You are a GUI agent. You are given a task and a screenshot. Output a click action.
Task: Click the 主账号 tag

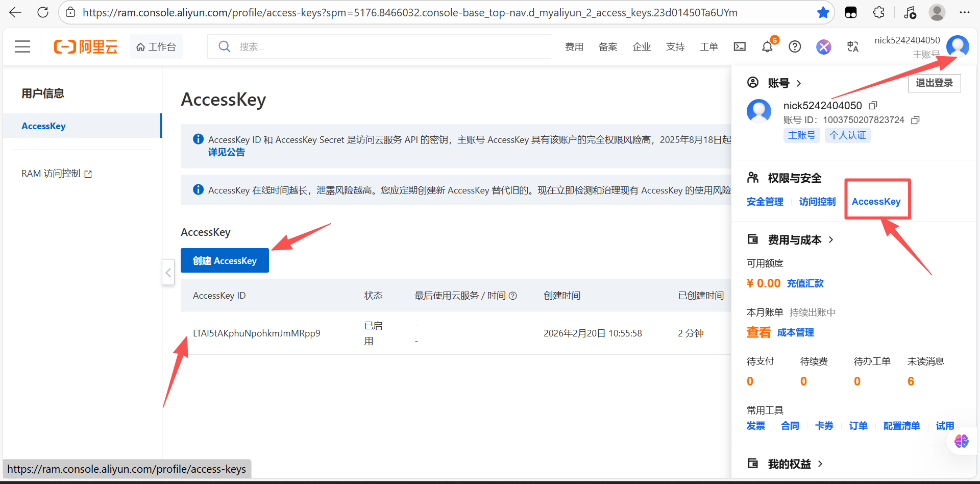(x=802, y=135)
